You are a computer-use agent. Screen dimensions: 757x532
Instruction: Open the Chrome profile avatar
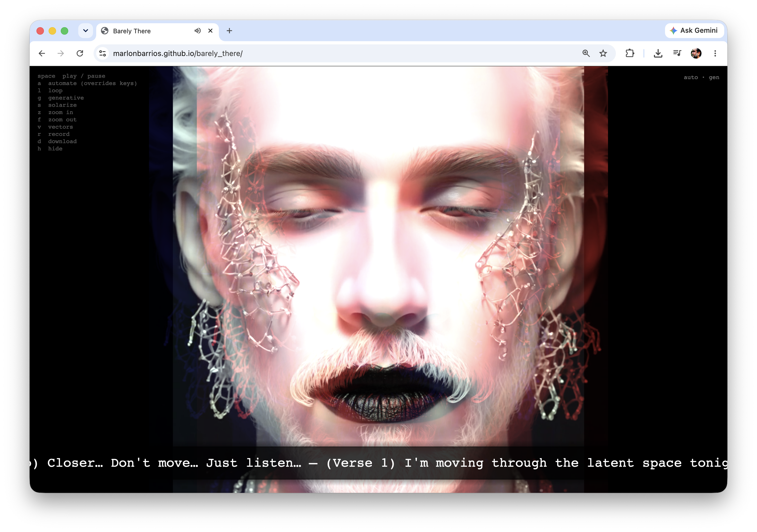pyautogui.click(x=696, y=53)
